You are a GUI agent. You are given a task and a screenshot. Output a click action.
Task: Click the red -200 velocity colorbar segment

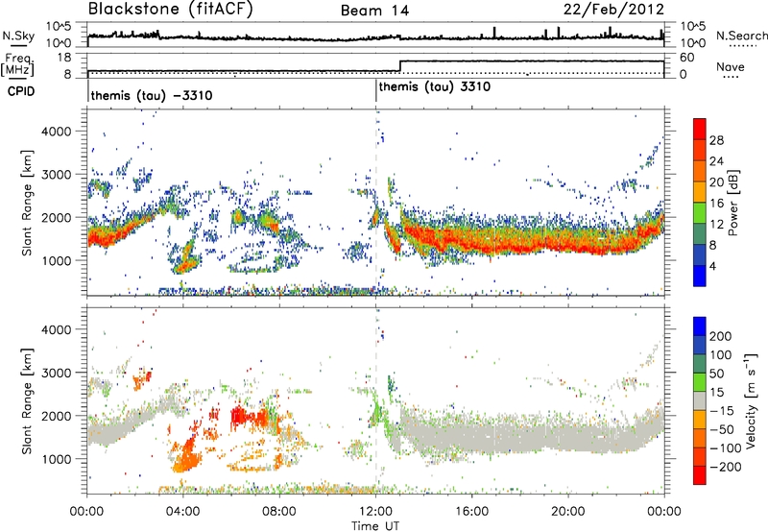[700, 475]
